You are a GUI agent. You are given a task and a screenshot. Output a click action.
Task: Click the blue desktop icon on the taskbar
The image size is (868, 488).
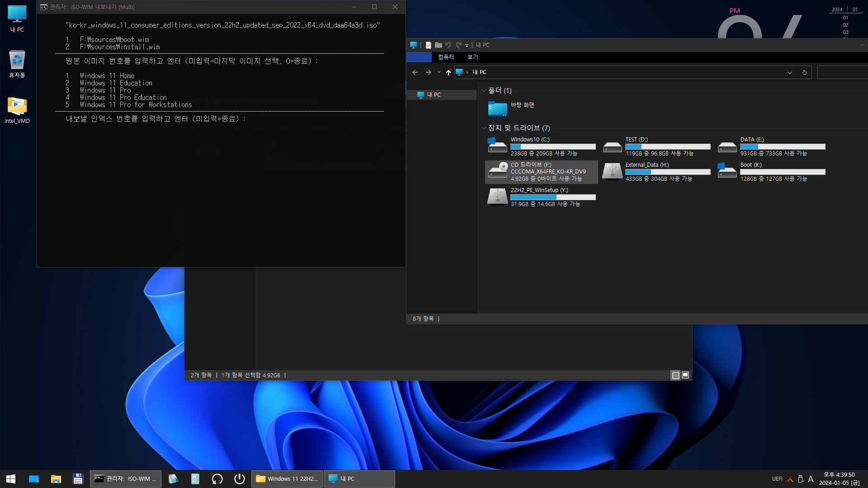[x=34, y=479]
